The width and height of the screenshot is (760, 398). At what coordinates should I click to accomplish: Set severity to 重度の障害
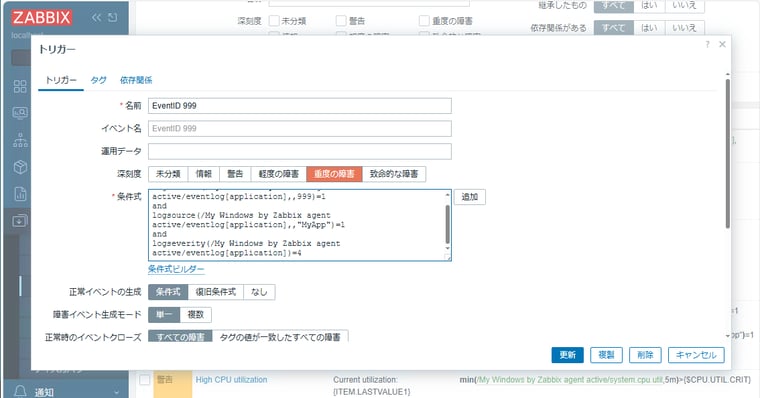point(334,174)
